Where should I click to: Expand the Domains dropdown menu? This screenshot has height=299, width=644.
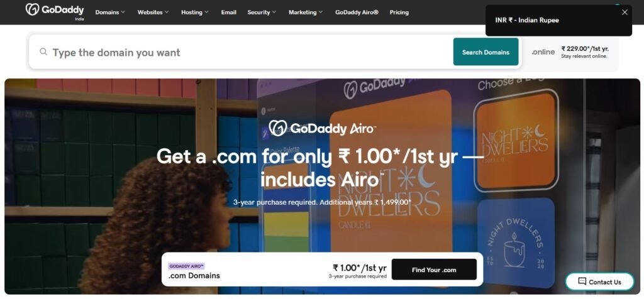point(110,13)
